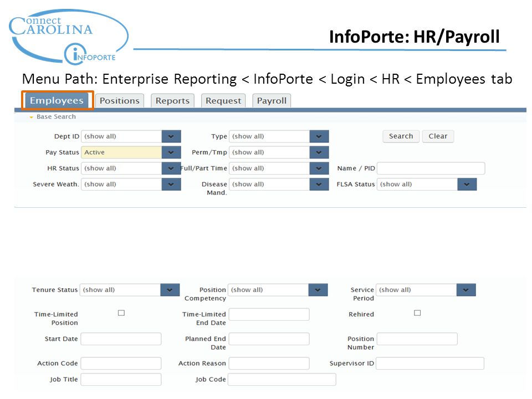Open the Payroll tab
The width and height of the screenshot is (532, 399).
point(272,101)
